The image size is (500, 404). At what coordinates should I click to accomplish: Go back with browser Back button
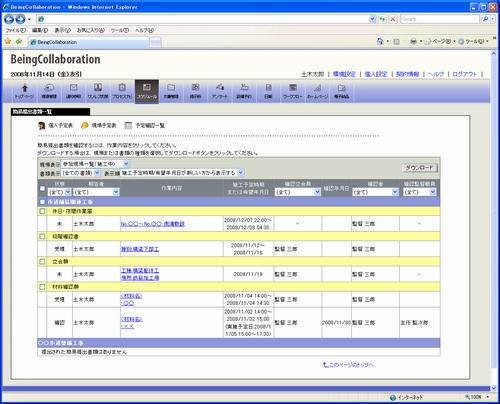[x=9, y=19]
